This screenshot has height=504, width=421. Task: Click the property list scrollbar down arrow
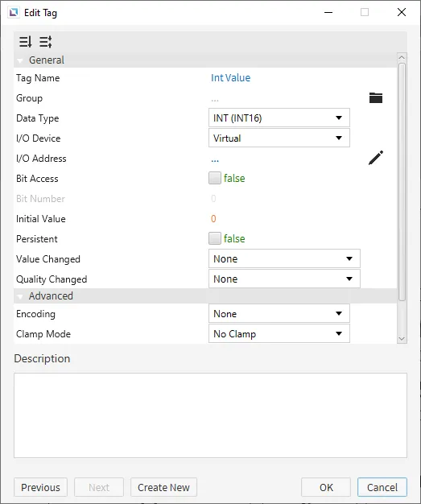tap(402, 339)
